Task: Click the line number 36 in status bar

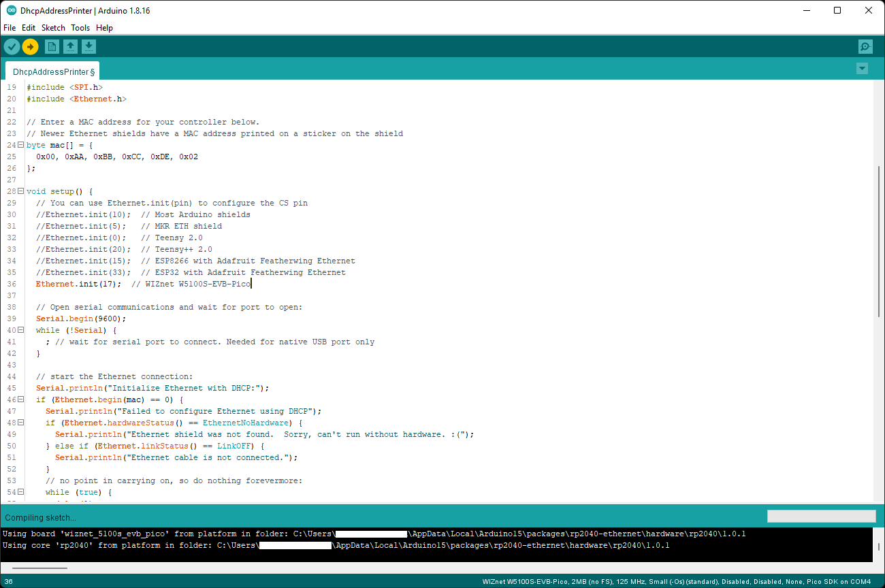Action: 9,581
